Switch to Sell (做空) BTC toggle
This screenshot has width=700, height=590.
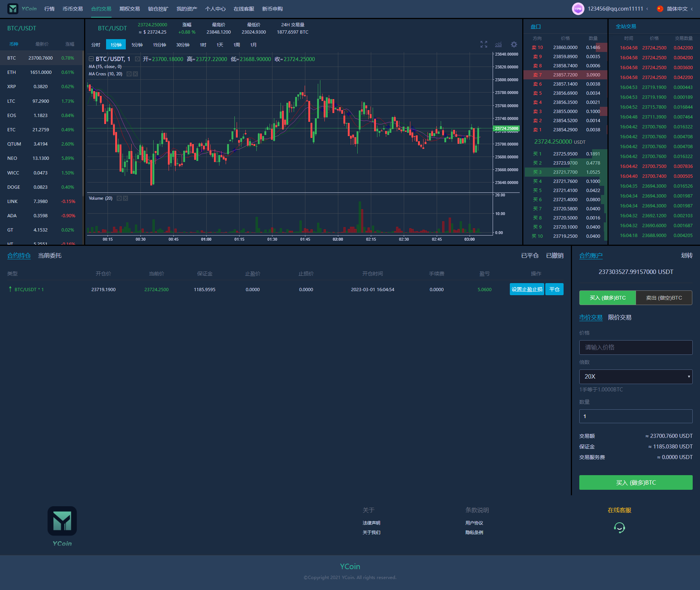pyautogui.click(x=664, y=298)
